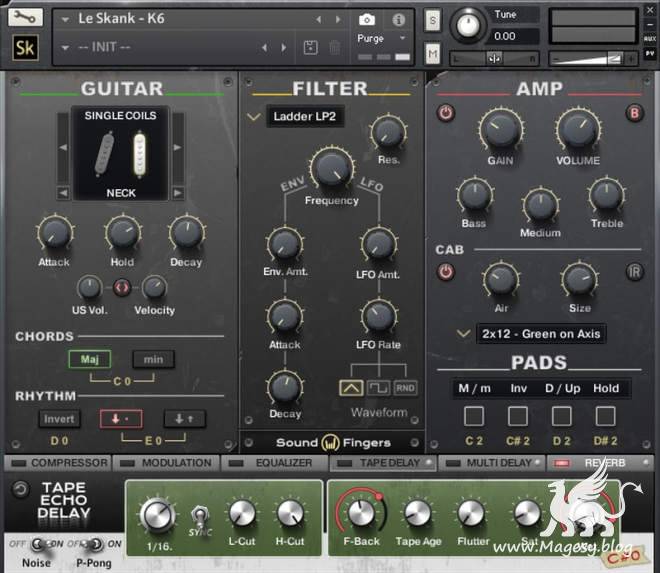Switch to TAPE DELAY effect tab
This screenshot has height=573, width=660.
[383, 463]
